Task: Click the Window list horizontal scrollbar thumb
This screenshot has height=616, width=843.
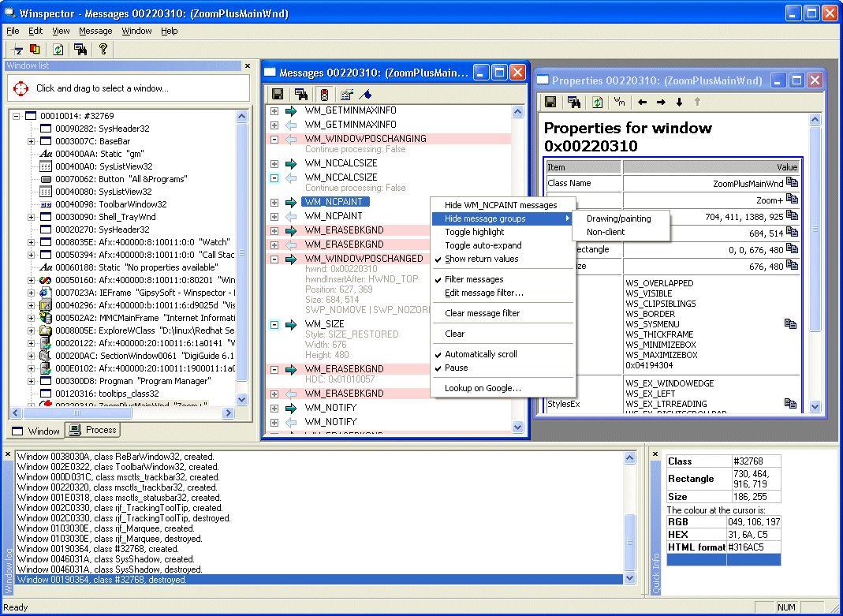Action: [76, 413]
